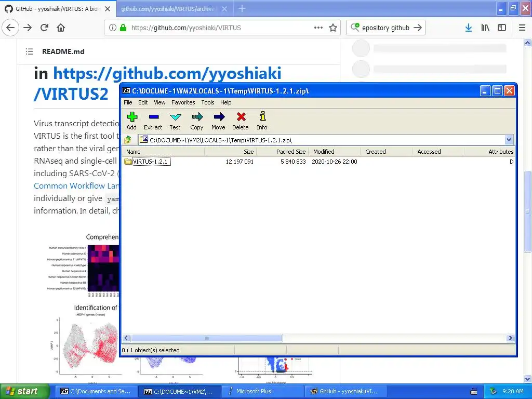Click the red Delete icon
532x399 pixels.
coord(241,121)
